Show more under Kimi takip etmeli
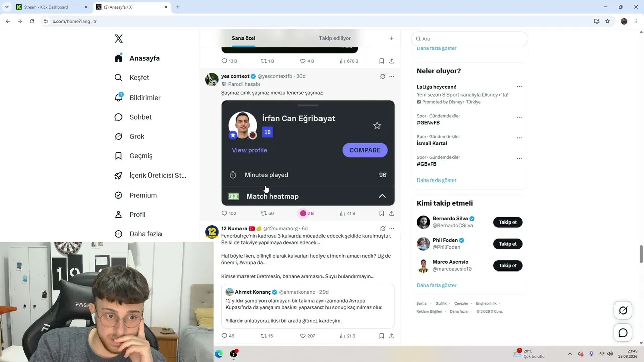Screen dimensions: 644x362 pyautogui.click(x=437, y=285)
